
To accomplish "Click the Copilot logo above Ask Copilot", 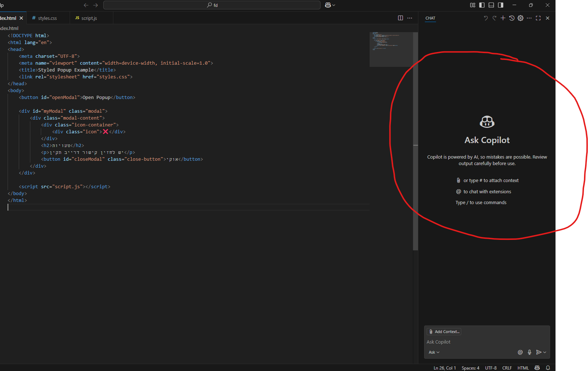I will (x=487, y=122).
